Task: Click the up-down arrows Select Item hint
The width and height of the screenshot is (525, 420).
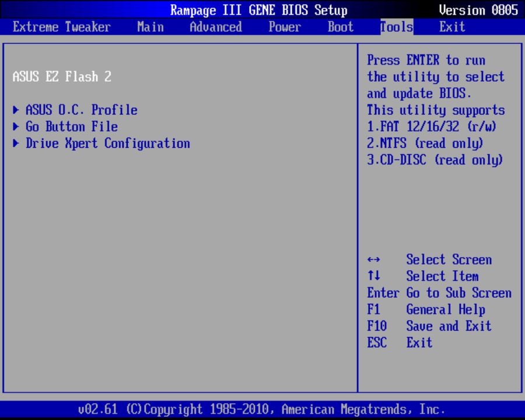Action: [x=423, y=276]
